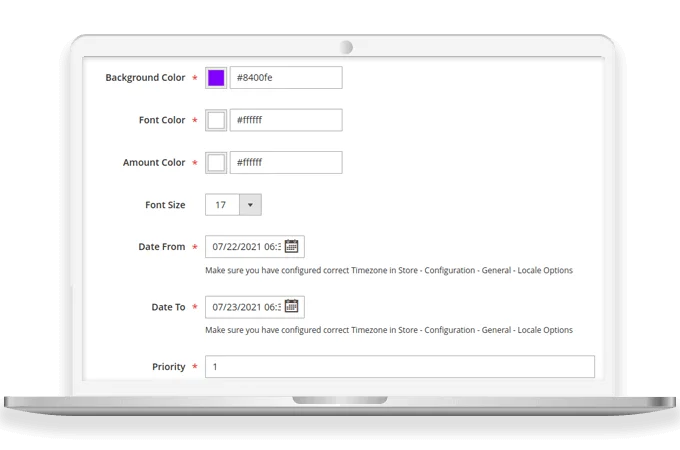Open the Date To calendar picker icon
This screenshot has width=680, height=450.
pyautogui.click(x=292, y=307)
